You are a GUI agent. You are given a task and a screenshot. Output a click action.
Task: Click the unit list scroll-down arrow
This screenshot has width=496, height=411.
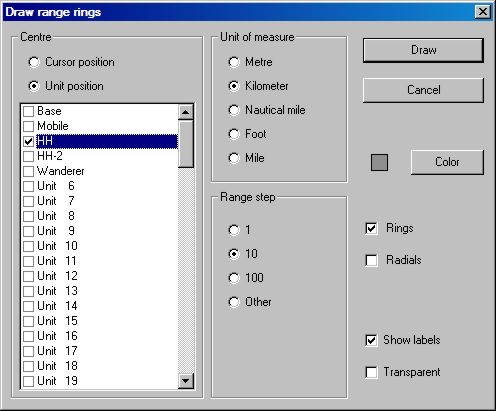pos(186,380)
